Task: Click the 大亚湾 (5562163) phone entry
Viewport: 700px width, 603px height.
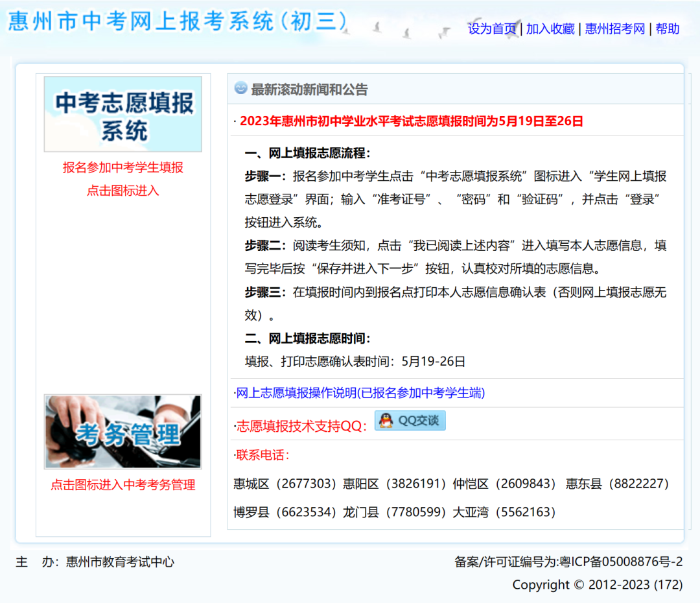Action: tap(504, 512)
